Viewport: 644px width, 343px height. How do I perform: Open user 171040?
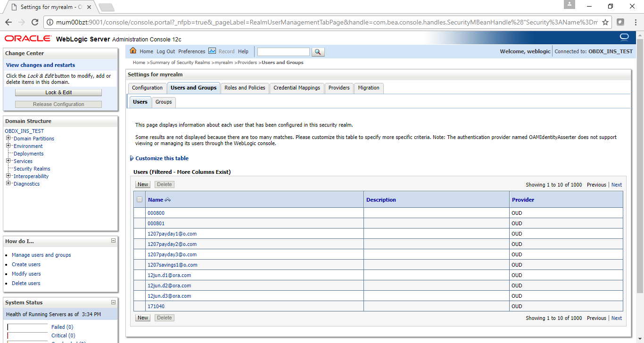[x=156, y=306]
